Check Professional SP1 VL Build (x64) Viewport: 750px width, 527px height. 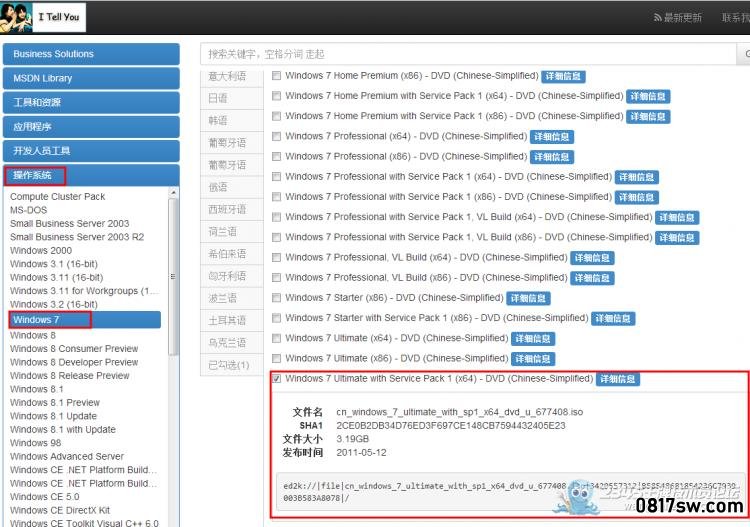(276, 217)
